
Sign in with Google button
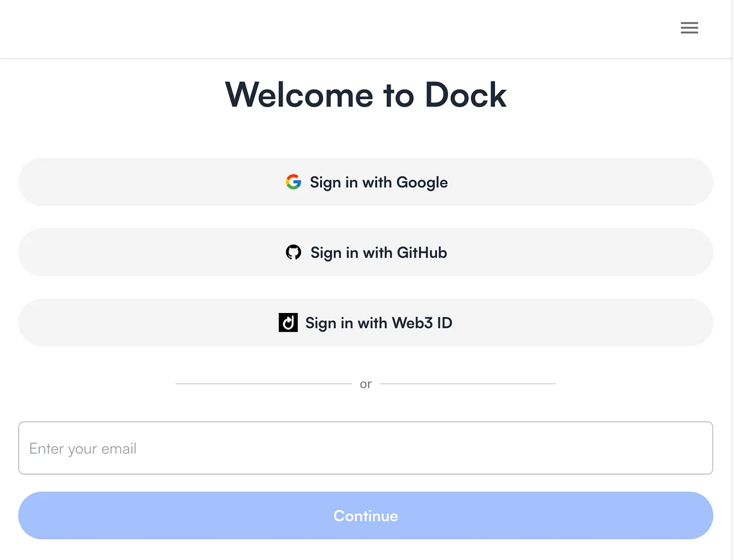[365, 182]
